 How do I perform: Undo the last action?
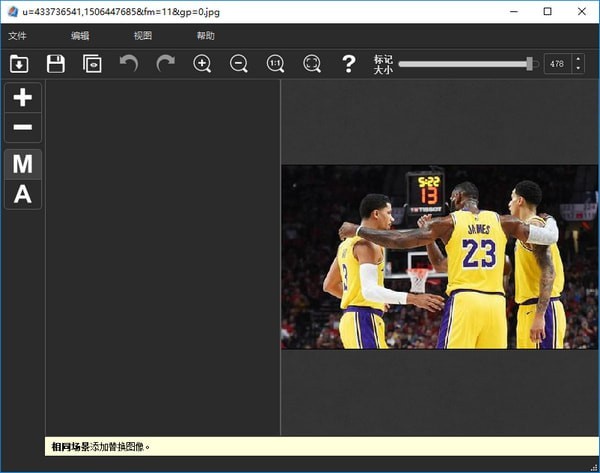click(x=129, y=64)
